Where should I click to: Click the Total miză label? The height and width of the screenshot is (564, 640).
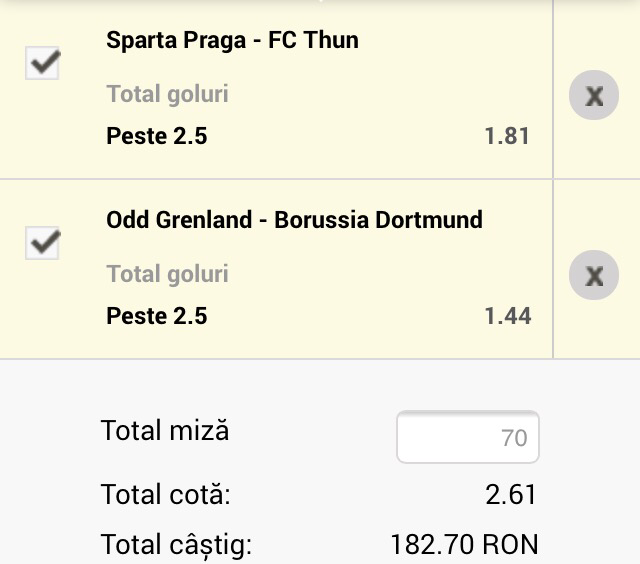point(165,431)
